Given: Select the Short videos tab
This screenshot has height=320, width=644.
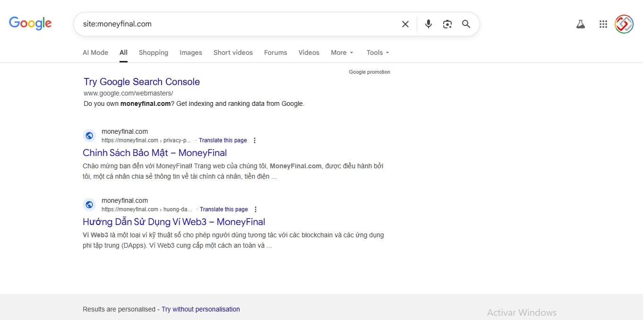Looking at the screenshot, I should tap(233, 52).
